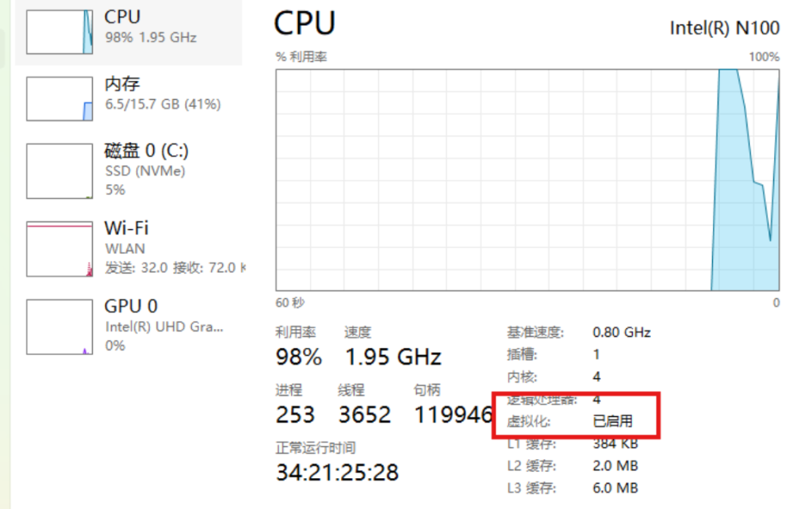Click the 虚拟化 已启用 status text
Screen dimensions: 812x509
[612, 421]
